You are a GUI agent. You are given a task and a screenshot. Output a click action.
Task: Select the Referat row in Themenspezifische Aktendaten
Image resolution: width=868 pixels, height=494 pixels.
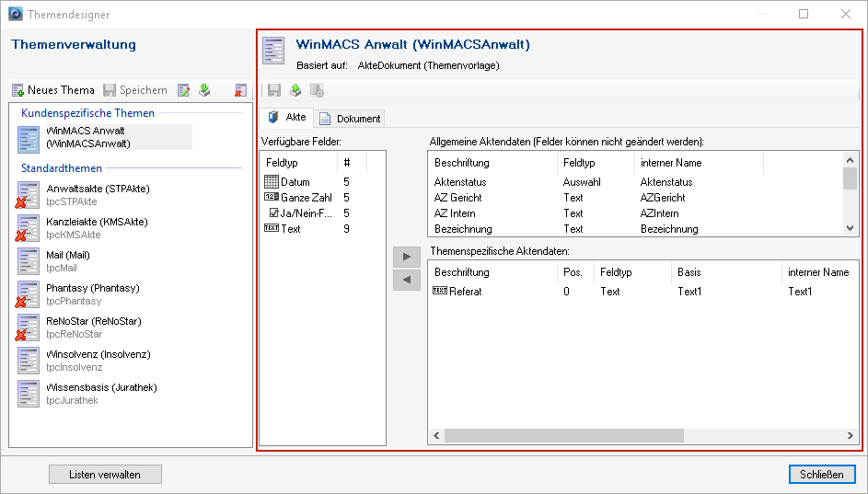(642, 292)
